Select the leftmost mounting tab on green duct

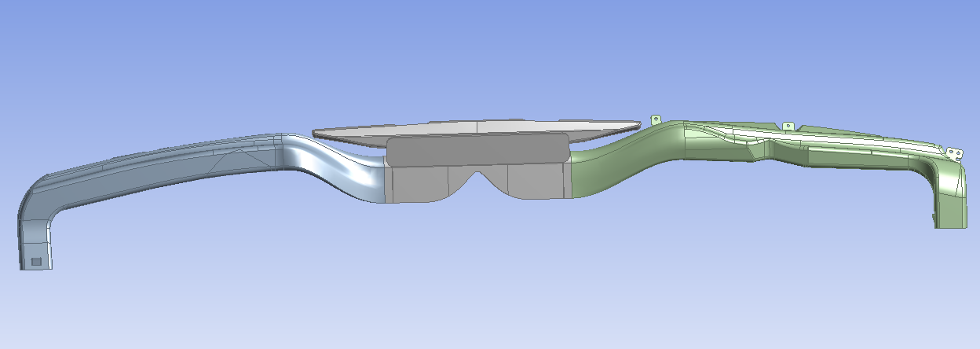654,119
